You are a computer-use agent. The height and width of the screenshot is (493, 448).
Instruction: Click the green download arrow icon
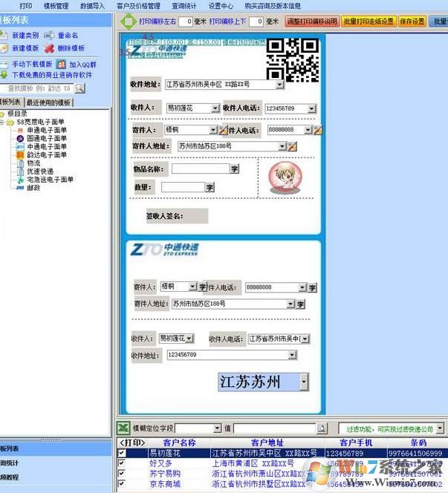pyautogui.click(x=4, y=75)
